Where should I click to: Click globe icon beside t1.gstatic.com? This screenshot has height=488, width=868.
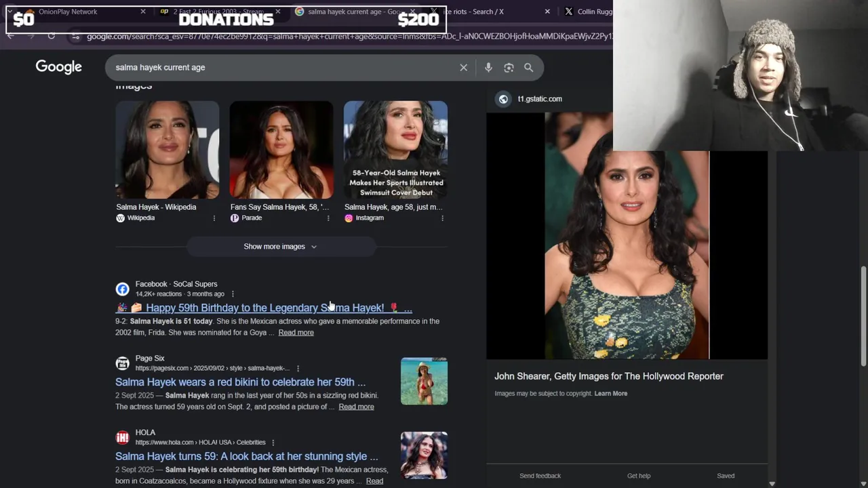coord(503,99)
